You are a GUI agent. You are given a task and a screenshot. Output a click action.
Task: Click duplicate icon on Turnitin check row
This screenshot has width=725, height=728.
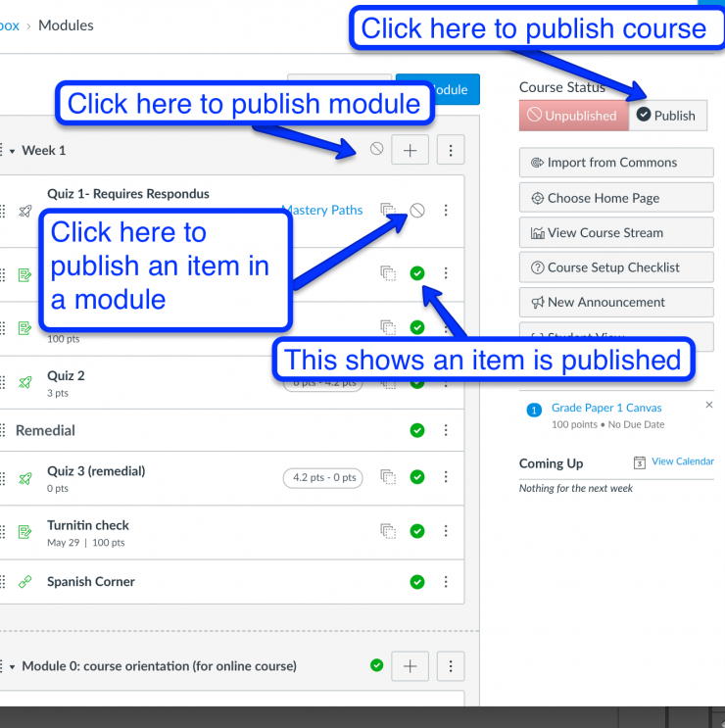(x=388, y=531)
